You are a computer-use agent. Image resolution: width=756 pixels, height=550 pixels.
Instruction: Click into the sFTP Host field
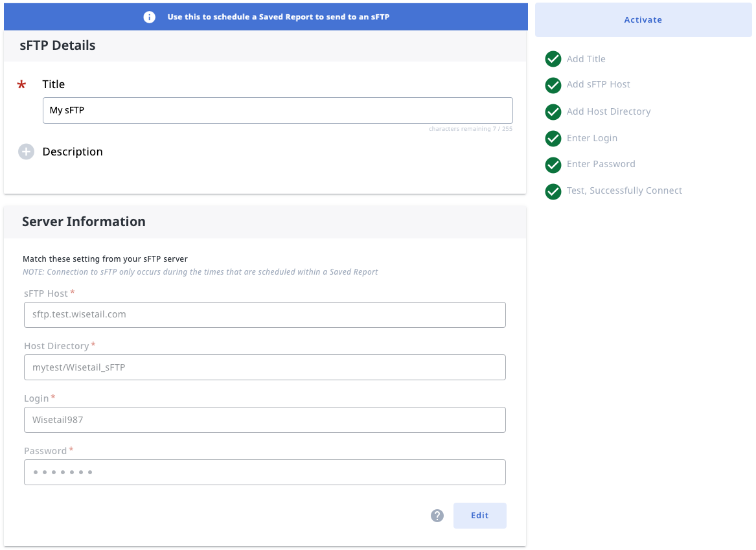click(265, 315)
